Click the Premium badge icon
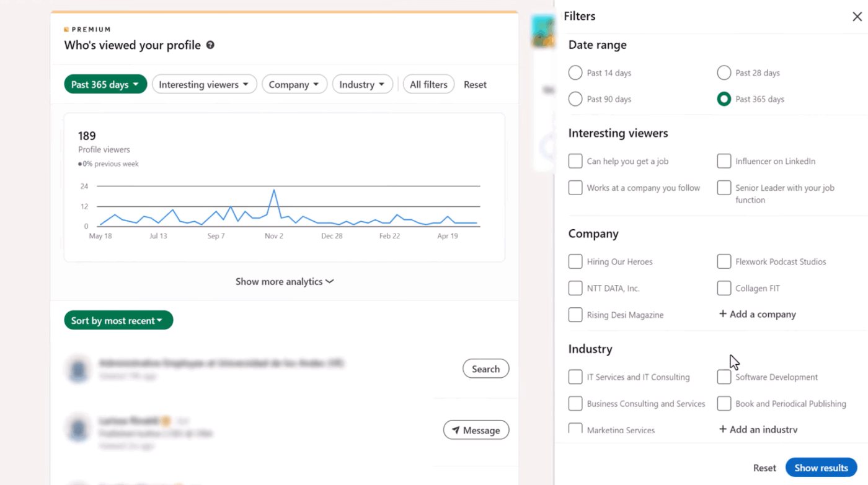Image resolution: width=868 pixels, height=485 pixels. point(66,28)
